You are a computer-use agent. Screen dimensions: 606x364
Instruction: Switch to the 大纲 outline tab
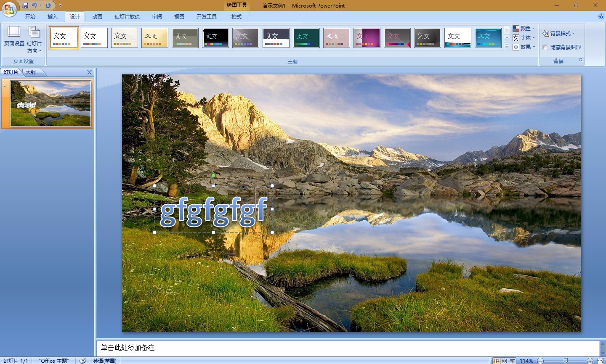point(31,72)
